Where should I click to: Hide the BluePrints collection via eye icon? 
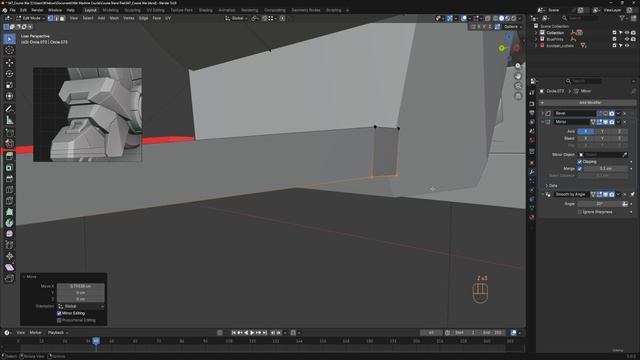(627, 39)
